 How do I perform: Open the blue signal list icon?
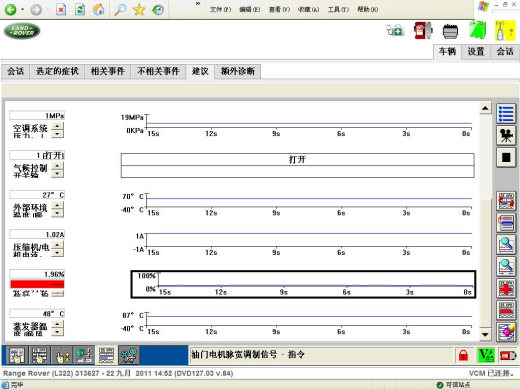tap(506, 114)
